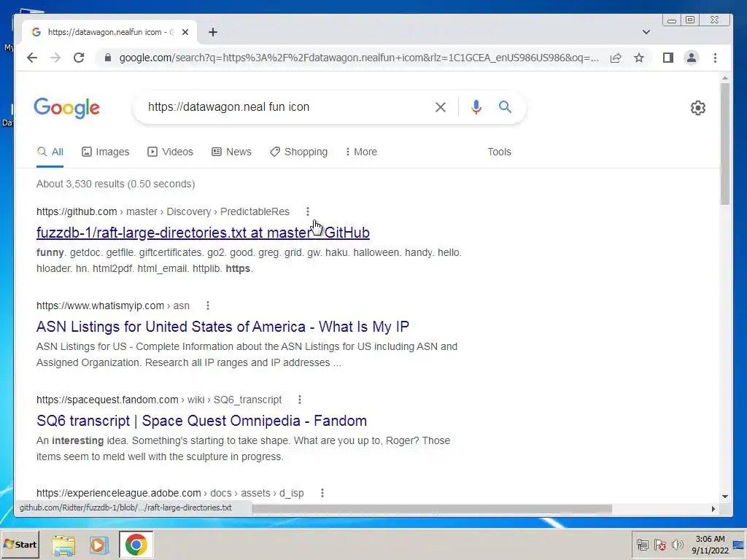
Task: Click the lock icon in address bar
Action: (108, 58)
